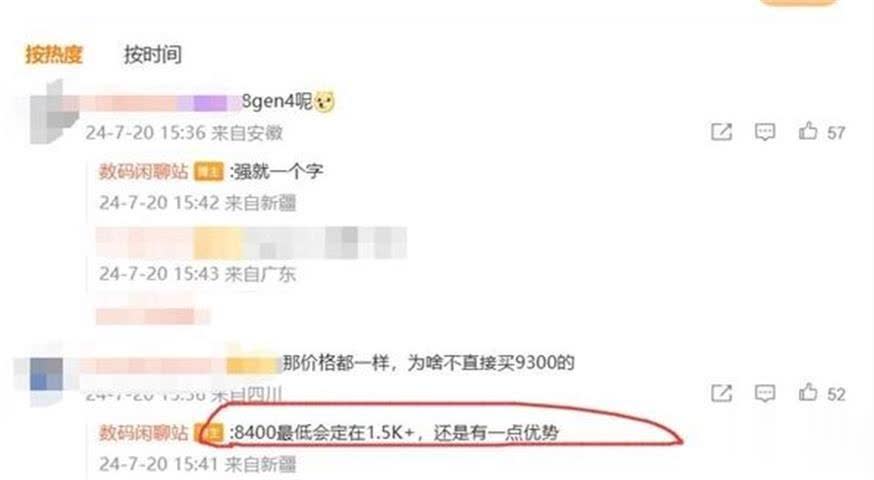Reply to the 9300 price comment

point(765,394)
